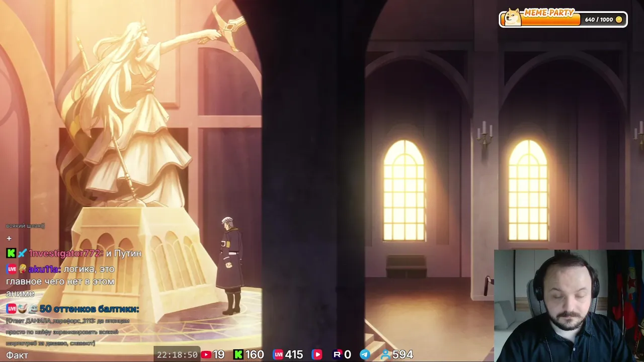
Task: Click the total viewers count 594
Action: tap(403, 354)
